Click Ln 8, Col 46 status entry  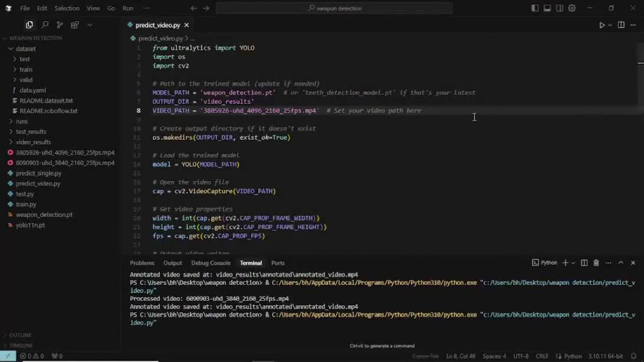pos(461,356)
